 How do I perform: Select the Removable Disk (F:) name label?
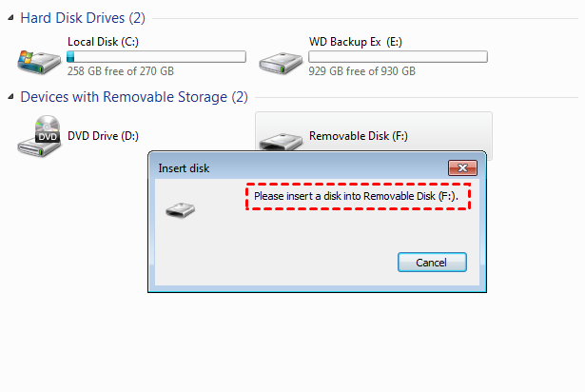tap(358, 136)
